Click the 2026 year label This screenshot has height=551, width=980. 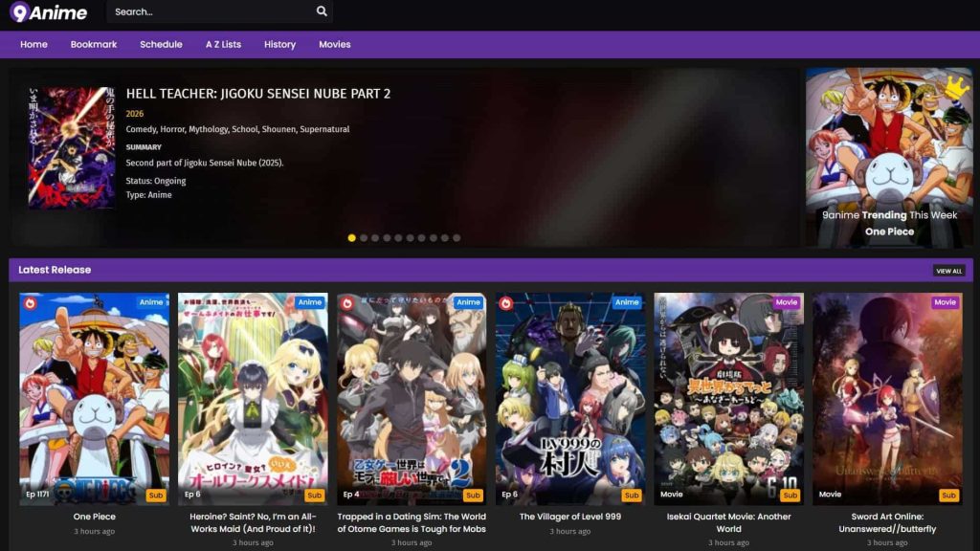click(x=134, y=114)
